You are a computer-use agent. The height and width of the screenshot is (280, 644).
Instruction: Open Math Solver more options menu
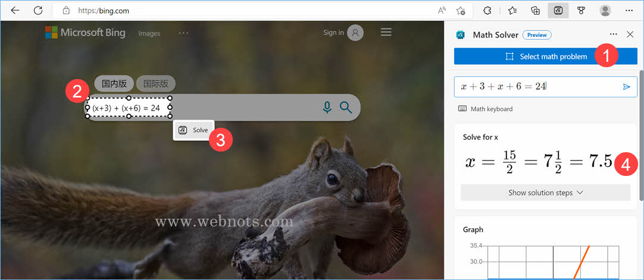point(613,35)
